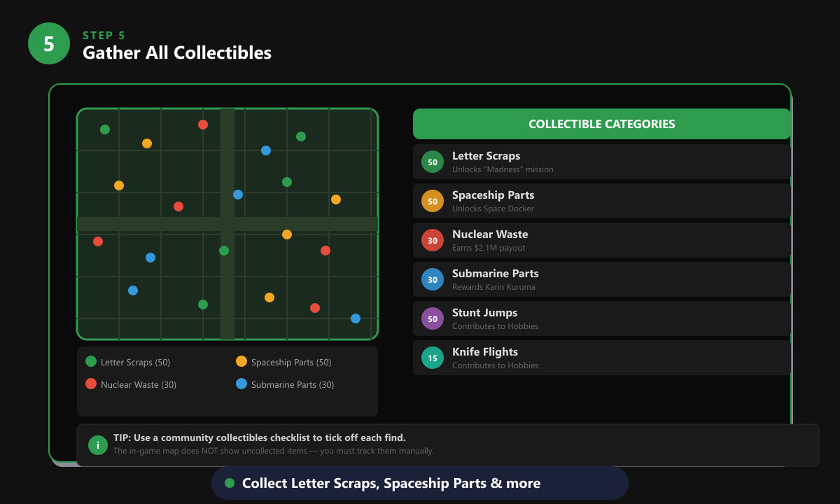Click 'Contributes to Hobbies' under Stunt Jumps
Screen dimensions: 840x504
click(x=495, y=326)
